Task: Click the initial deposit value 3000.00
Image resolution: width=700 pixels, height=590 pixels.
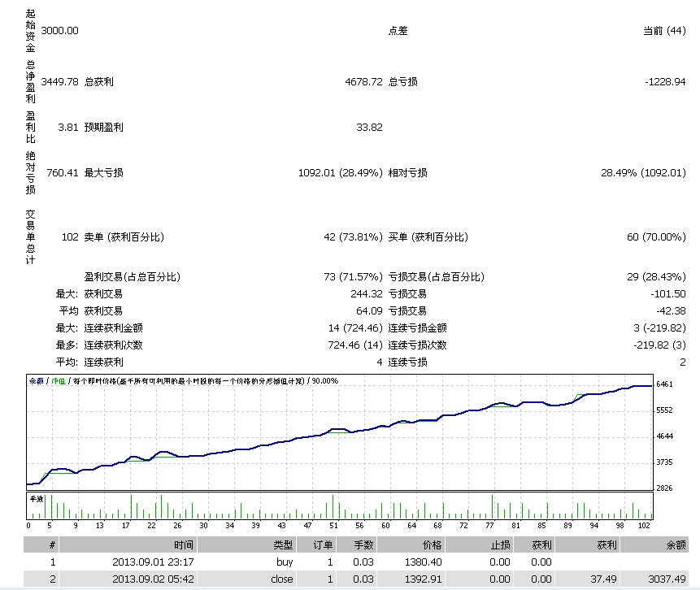Action: tap(59, 31)
